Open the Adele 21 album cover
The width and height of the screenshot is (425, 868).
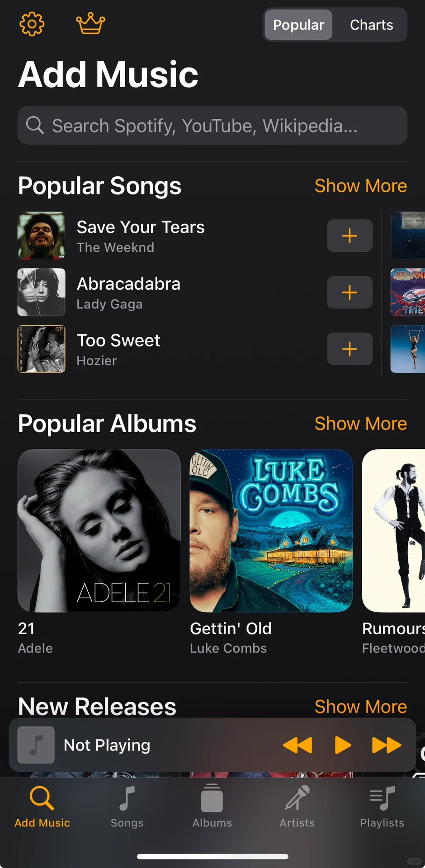click(99, 531)
